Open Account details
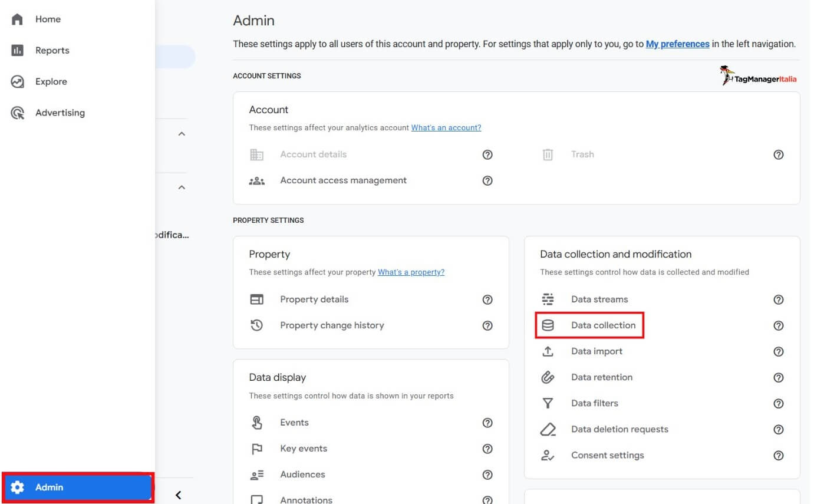Screen dimensions: 814x504 pyautogui.click(x=314, y=154)
